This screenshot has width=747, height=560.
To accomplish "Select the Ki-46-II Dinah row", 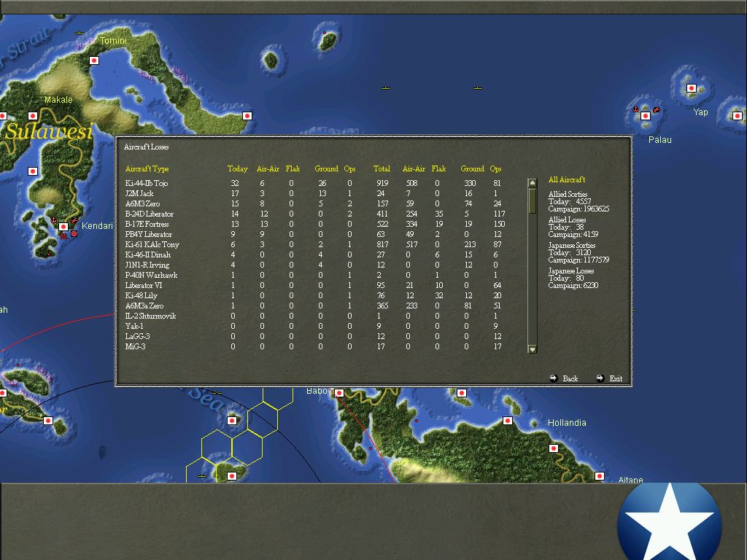I will point(314,254).
